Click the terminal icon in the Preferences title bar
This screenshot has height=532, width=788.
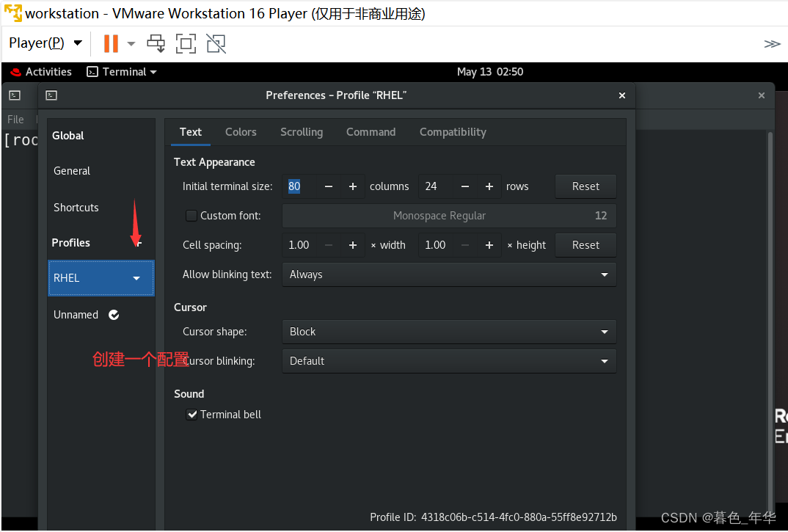(51, 95)
